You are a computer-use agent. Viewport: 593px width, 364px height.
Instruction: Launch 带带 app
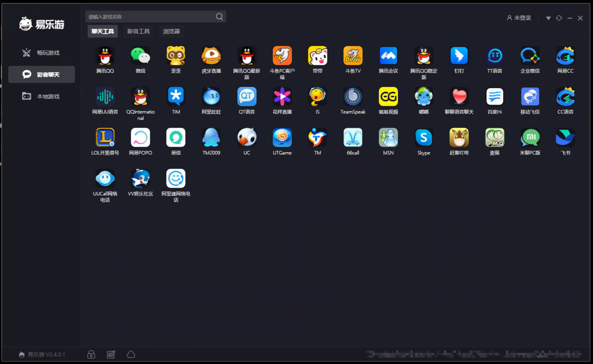point(318,56)
